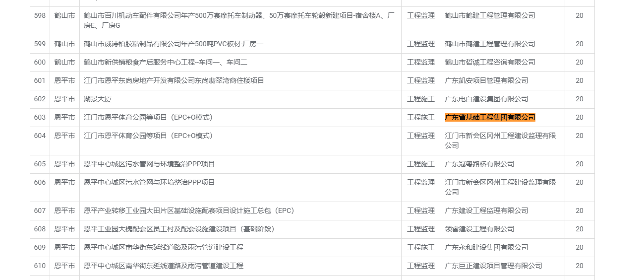Click row number 610
The image size is (644, 280).
[40, 266]
